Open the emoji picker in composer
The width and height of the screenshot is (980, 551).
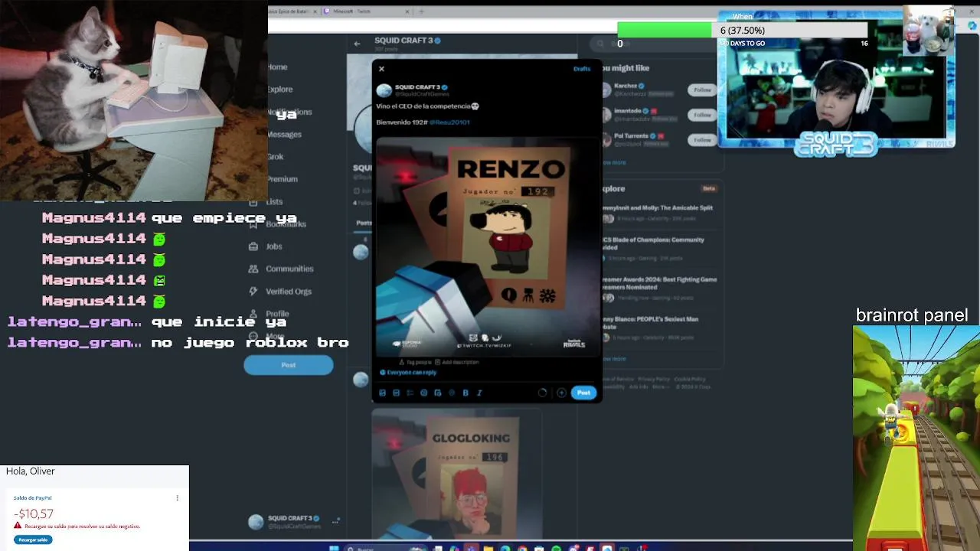423,393
